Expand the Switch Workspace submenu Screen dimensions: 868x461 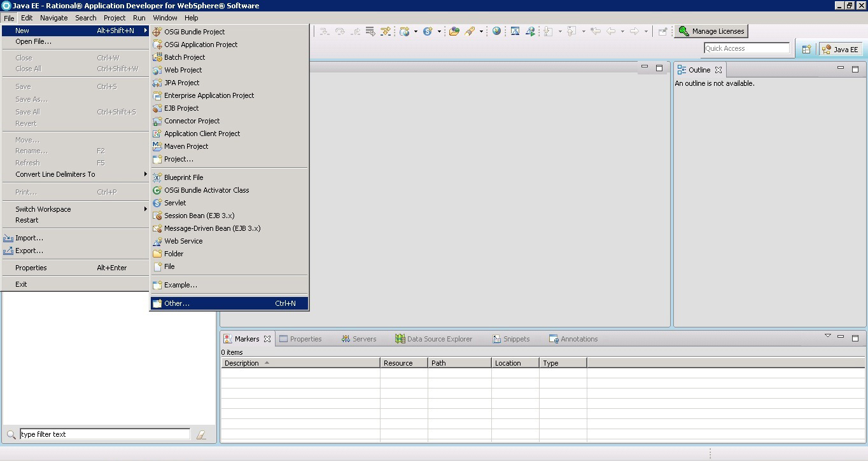click(x=75, y=209)
